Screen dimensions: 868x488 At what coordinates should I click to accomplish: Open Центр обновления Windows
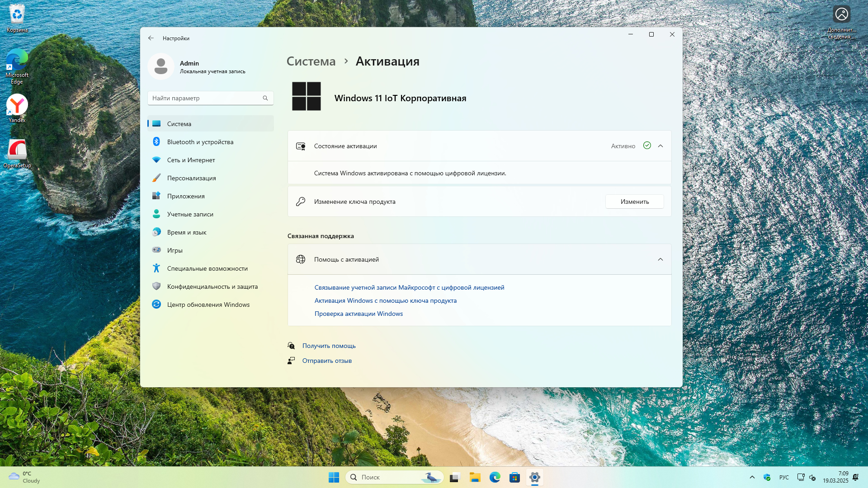(x=208, y=305)
